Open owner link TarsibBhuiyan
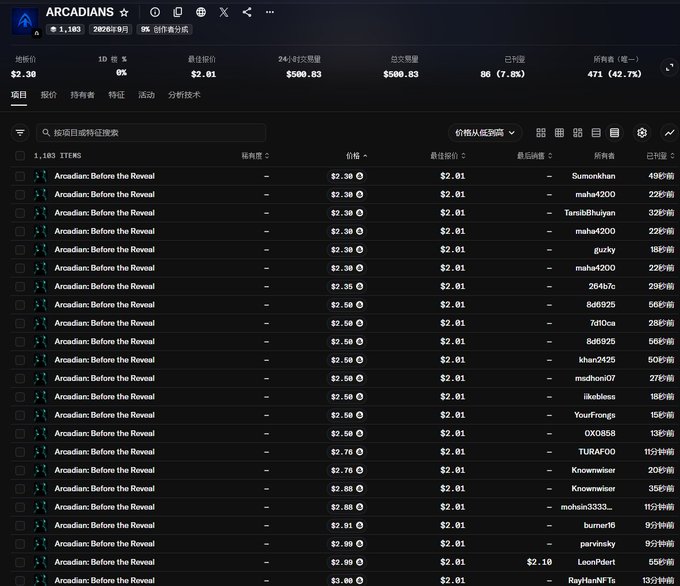Image resolution: width=680 pixels, height=586 pixels. pyautogui.click(x=589, y=213)
